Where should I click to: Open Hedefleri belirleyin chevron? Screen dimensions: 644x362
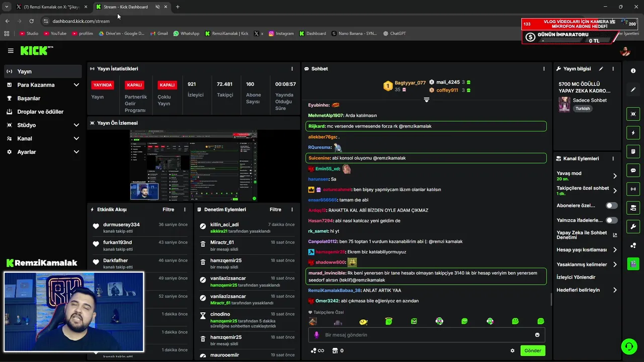[615, 290]
